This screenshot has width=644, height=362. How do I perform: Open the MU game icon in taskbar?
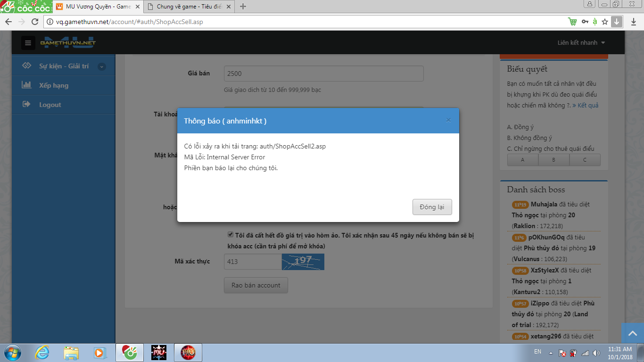point(159,352)
